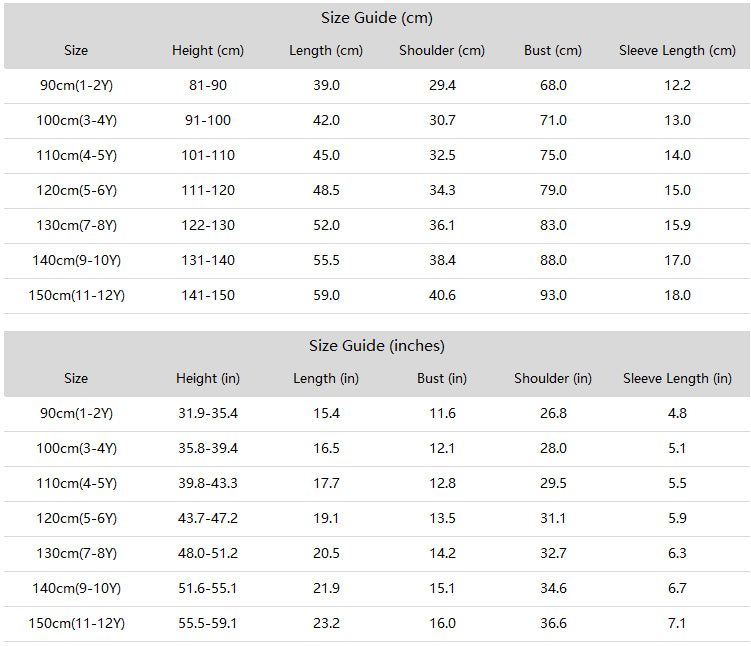Click the 'Size Guide (cm)' table title
Screen dimensions: 751x646
pyautogui.click(x=376, y=18)
